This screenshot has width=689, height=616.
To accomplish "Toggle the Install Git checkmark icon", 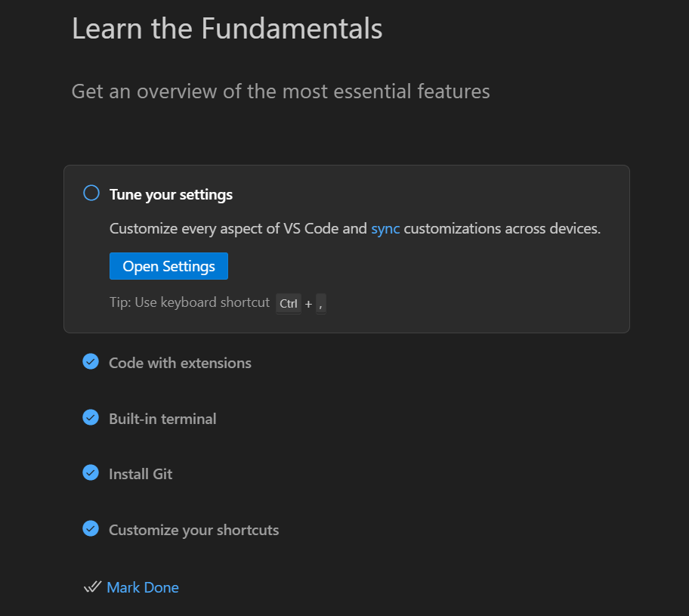I will click(91, 473).
